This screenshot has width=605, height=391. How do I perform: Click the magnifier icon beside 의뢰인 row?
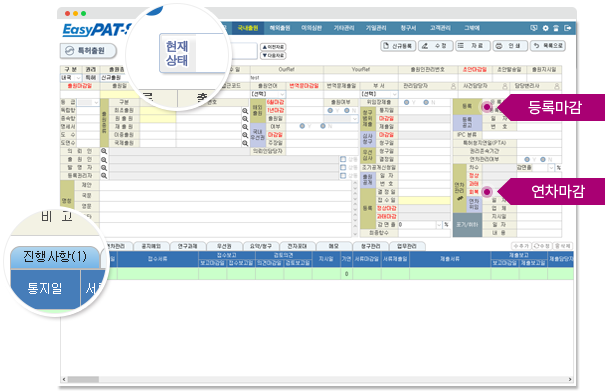tap(104, 151)
